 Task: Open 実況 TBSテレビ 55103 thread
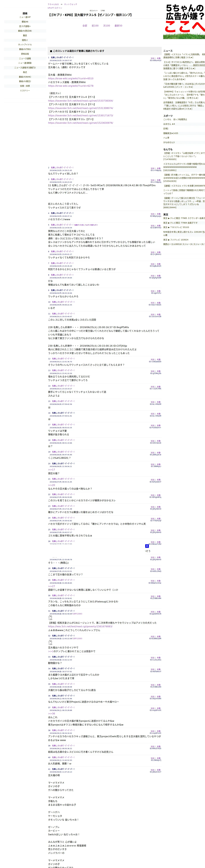[x=176, y=227]
